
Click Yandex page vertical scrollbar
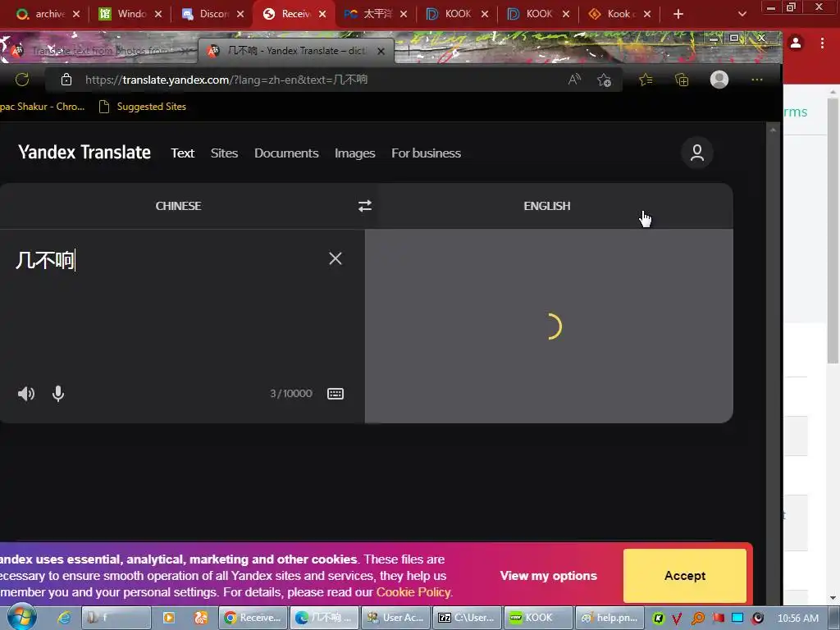pyautogui.click(x=773, y=364)
